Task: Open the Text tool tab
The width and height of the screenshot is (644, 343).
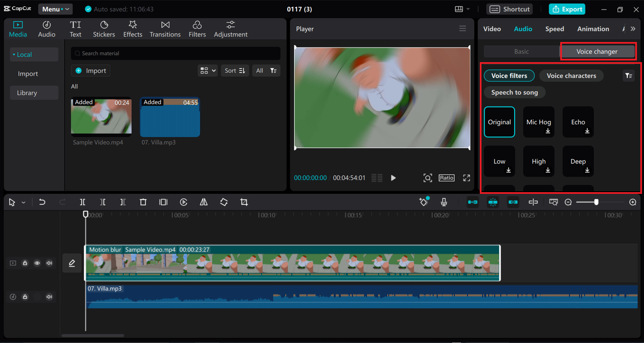Action: point(75,29)
